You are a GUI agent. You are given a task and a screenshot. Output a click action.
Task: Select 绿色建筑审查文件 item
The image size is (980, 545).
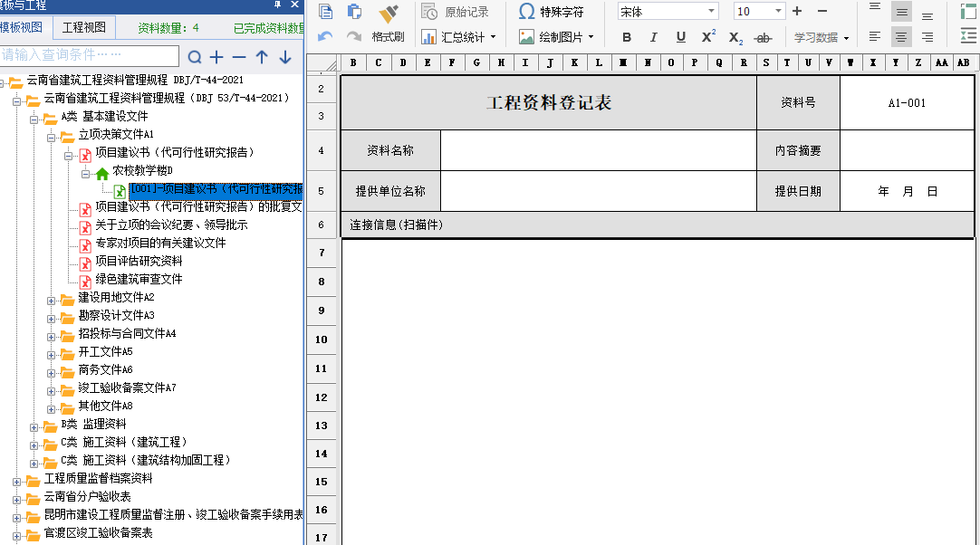click(x=139, y=280)
